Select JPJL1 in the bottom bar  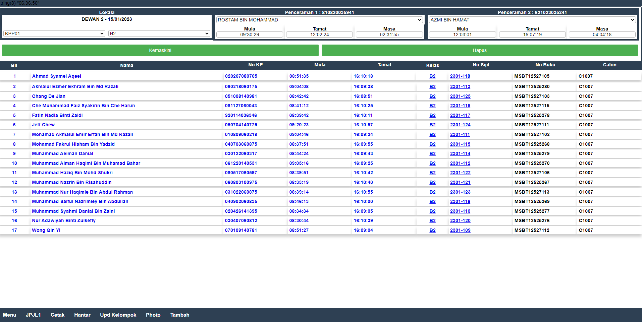(33, 315)
